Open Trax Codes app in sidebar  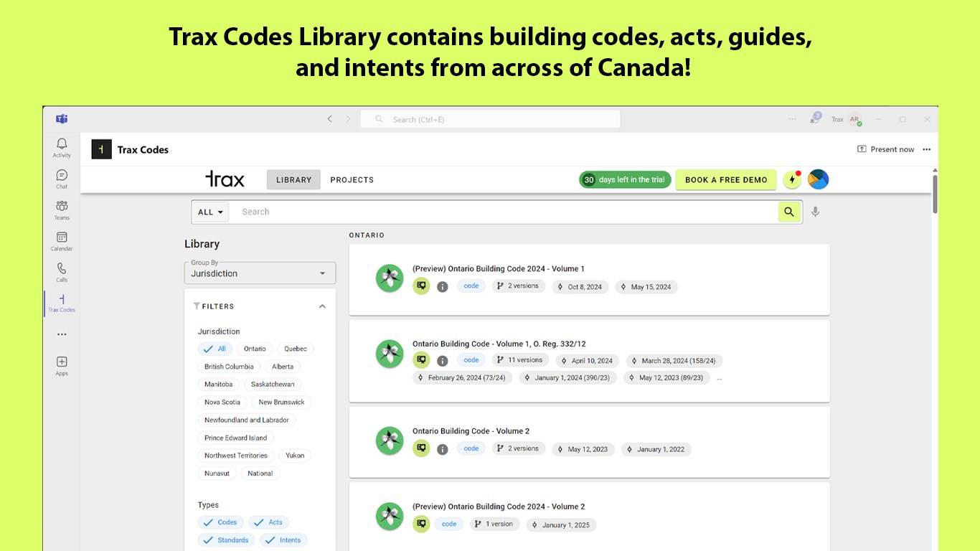pos(62,303)
